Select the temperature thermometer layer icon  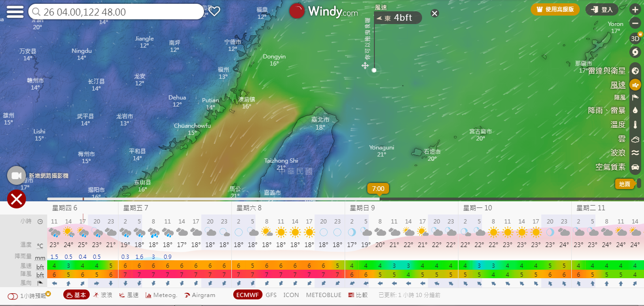(635, 125)
